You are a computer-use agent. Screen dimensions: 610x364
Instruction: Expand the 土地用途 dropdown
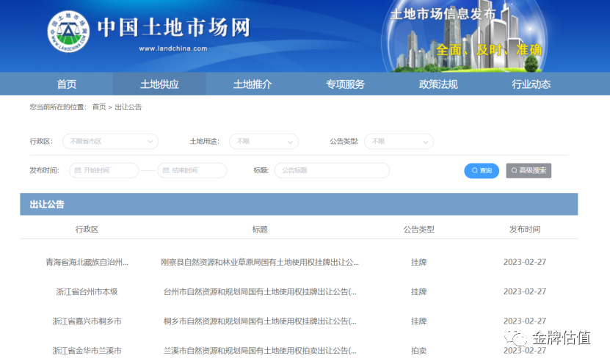pos(264,142)
